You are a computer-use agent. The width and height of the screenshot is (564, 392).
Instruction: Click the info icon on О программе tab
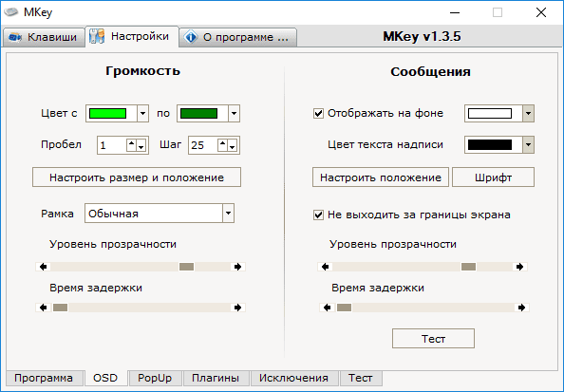tap(191, 37)
